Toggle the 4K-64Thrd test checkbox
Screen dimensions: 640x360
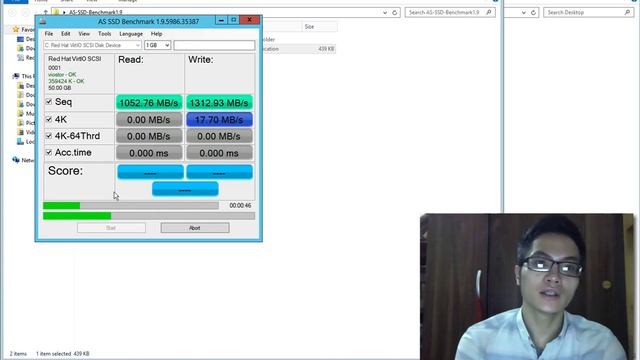(x=49, y=136)
